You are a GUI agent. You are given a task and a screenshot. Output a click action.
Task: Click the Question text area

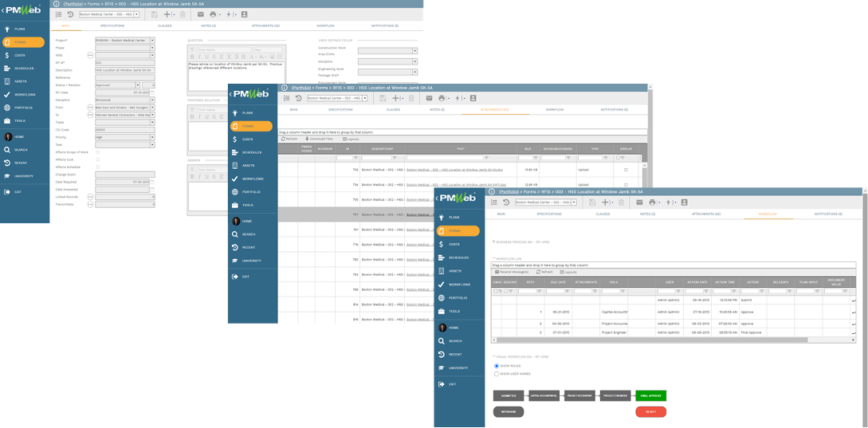[x=237, y=75]
